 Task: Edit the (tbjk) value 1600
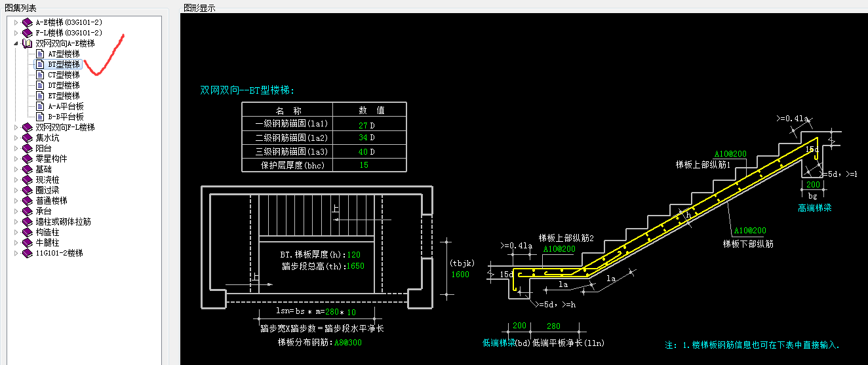coord(460,275)
